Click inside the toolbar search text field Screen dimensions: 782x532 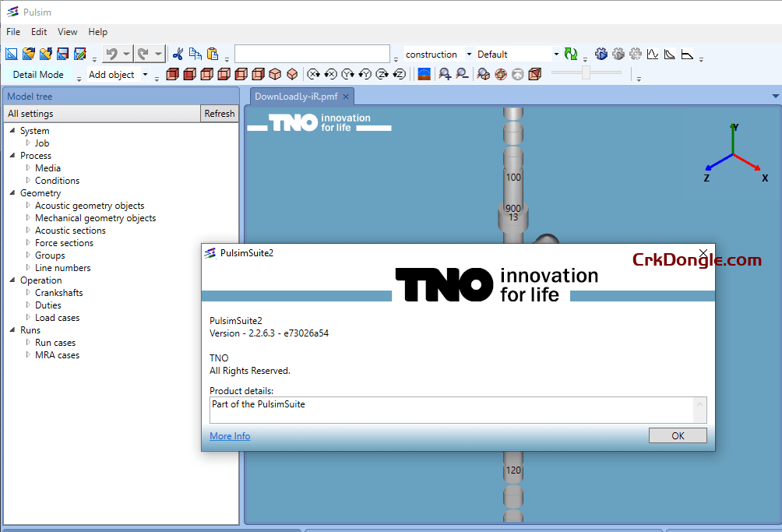(312, 54)
